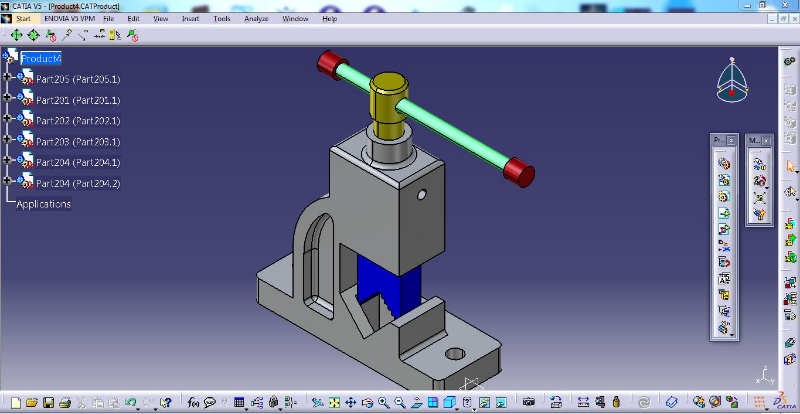Open the view mode cube dropdown arrow
This screenshot has width=800, height=414.
pos(457,409)
